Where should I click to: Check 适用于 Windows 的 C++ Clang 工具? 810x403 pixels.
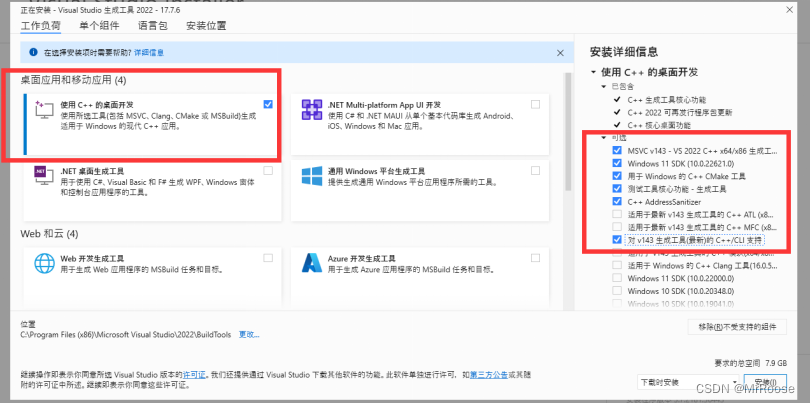pyautogui.click(x=616, y=265)
